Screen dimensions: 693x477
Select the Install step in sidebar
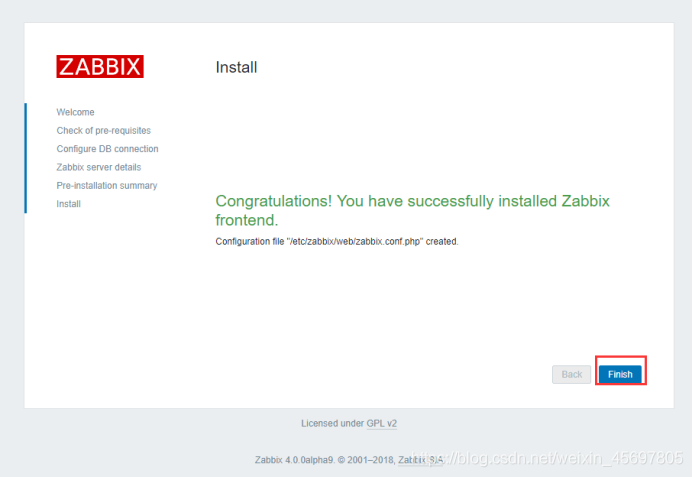(x=69, y=204)
